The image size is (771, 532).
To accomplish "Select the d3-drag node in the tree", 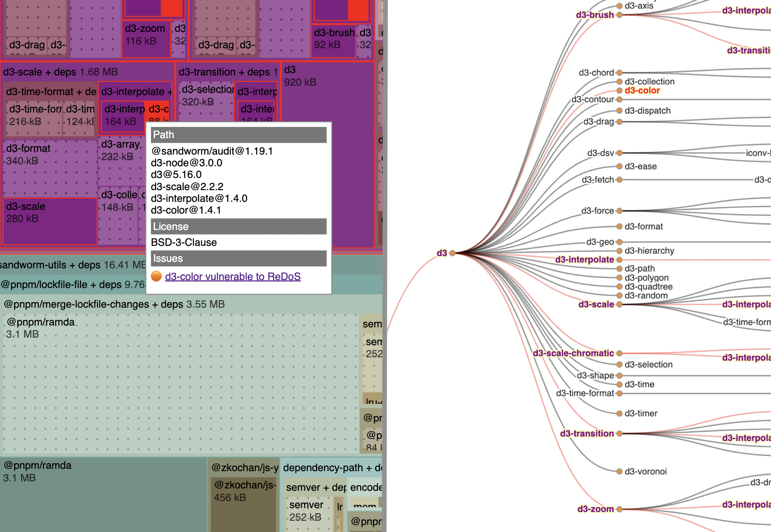I will pyautogui.click(x=619, y=122).
